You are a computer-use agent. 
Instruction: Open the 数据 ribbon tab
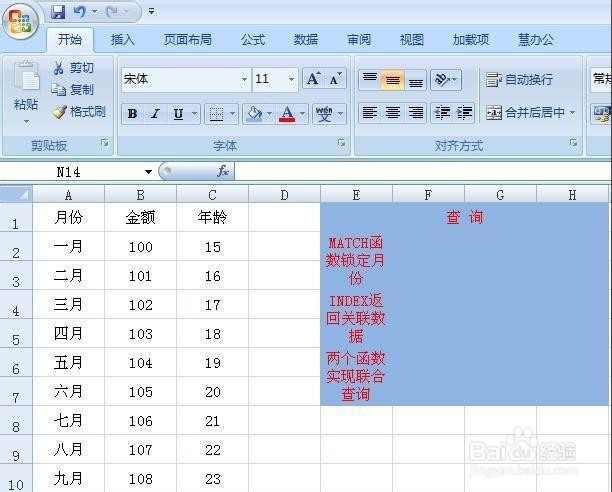[306, 39]
